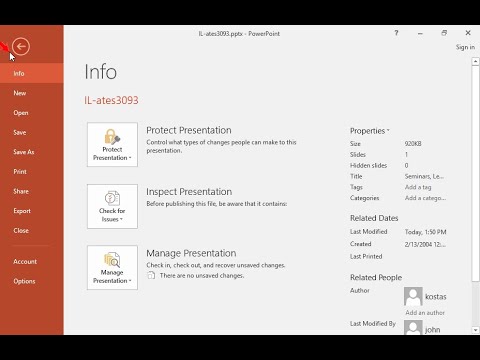Viewport: 480px width, 360px height.
Task: Click the Add a category field
Action: pos(425,198)
